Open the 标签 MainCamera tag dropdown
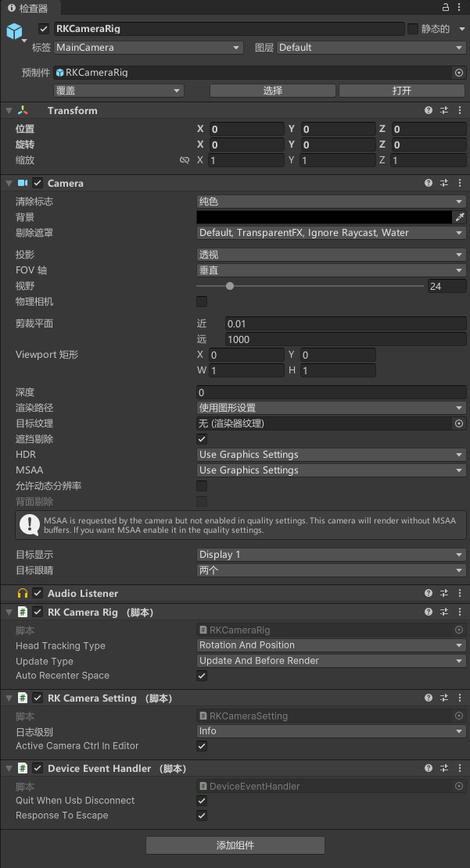This screenshot has height=868, width=470. 149,48
